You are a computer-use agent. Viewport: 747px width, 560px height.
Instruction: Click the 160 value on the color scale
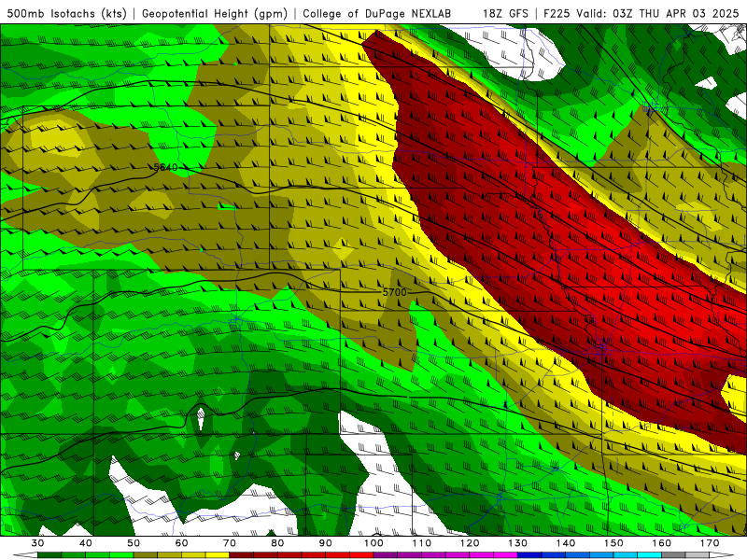[x=662, y=543]
